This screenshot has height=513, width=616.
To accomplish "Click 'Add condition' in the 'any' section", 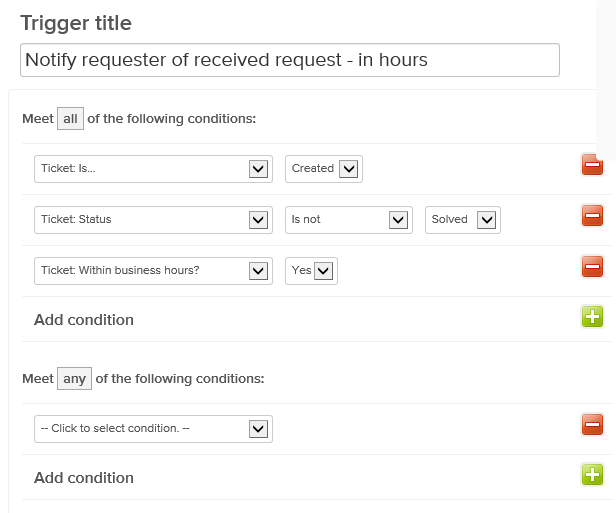I will 84,478.
